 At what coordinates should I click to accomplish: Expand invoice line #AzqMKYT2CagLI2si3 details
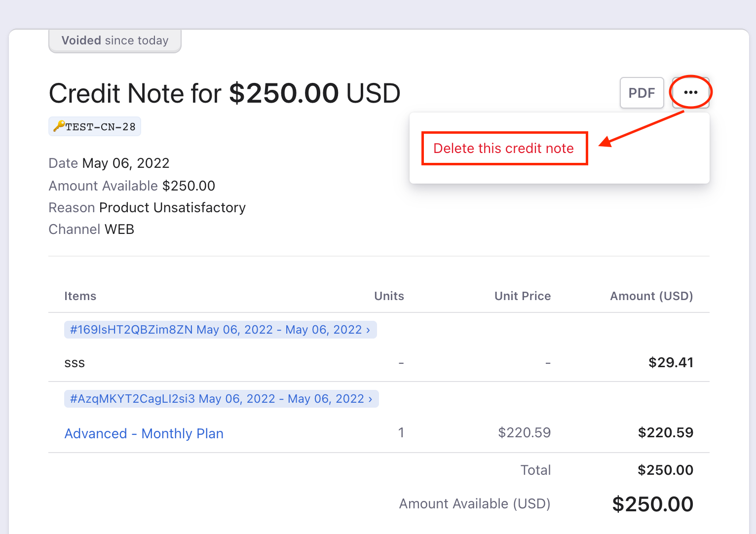(x=221, y=398)
